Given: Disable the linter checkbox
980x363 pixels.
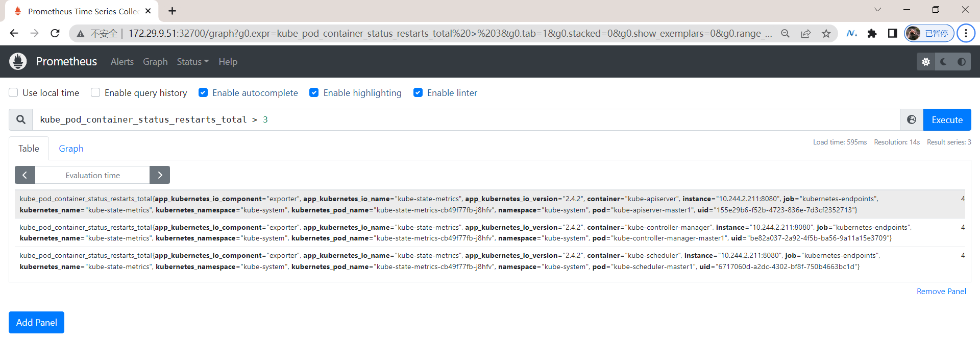Looking at the screenshot, I should click(x=418, y=92).
